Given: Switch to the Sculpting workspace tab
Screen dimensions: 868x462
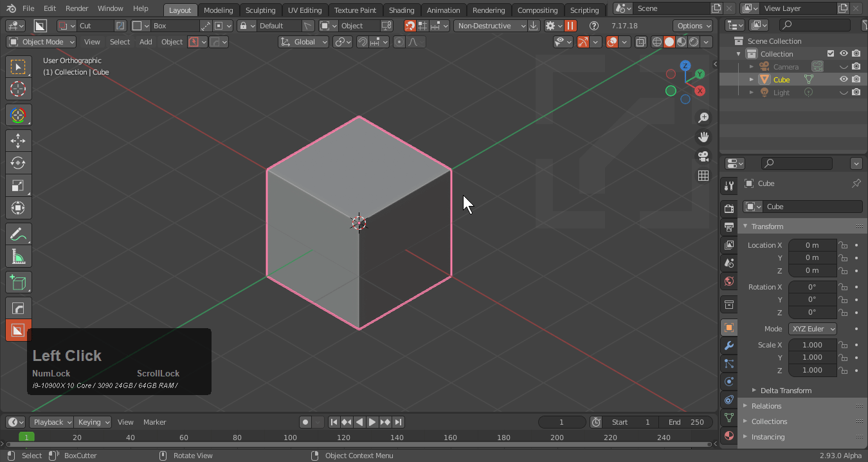Looking at the screenshot, I should (x=260, y=10).
